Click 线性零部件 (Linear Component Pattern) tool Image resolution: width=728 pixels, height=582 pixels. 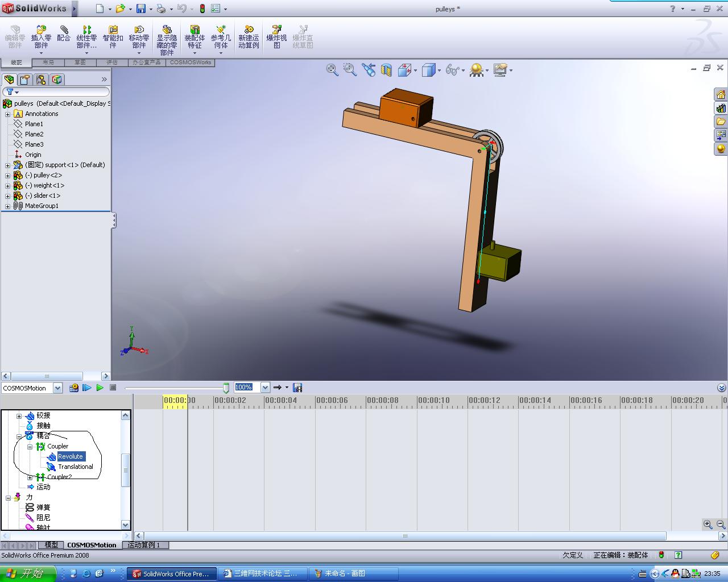(86, 37)
